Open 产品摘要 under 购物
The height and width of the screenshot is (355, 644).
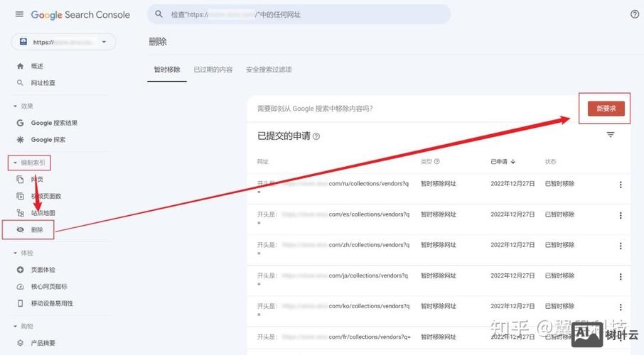[x=43, y=343]
